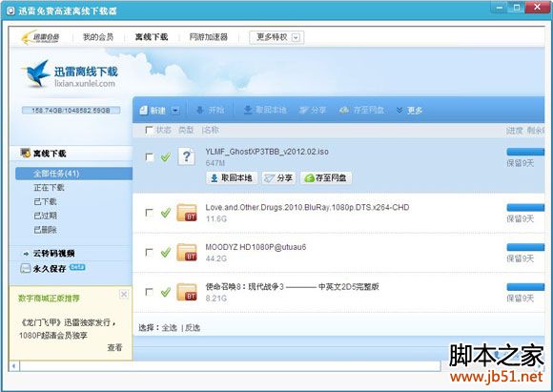Click the 状态 column header
553x392 pixels.
click(164, 131)
